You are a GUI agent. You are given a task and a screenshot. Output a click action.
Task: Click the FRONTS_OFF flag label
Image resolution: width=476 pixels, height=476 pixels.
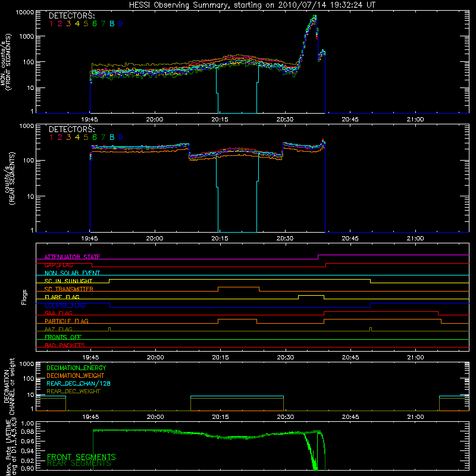[63, 337]
